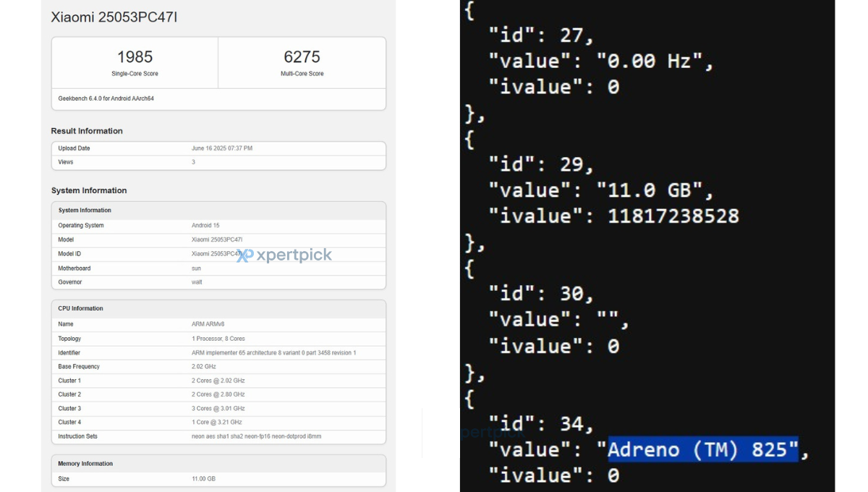The width and height of the screenshot is (868, 492).
Task: Click "1 Core @ 3.21 GHz" value
Action: click(217, 423)
